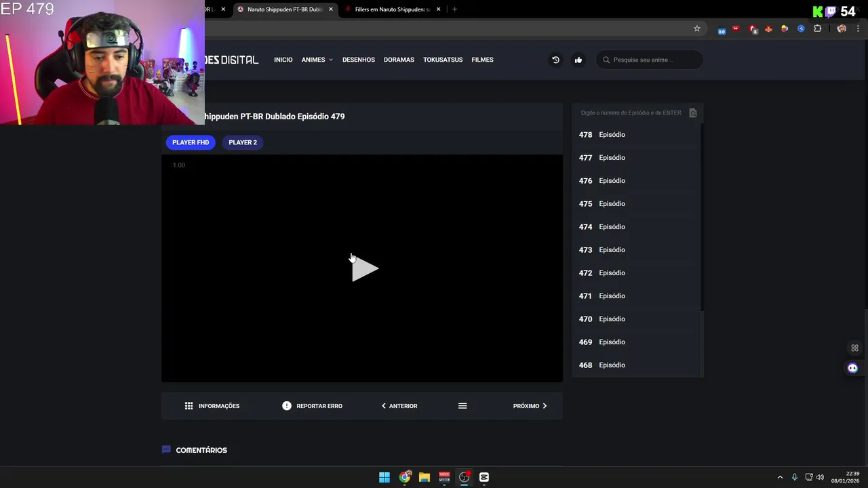Click the search magnifier icon
Image resolution: width=868 pixels, height=488 pixels.
tap(606, 60)
